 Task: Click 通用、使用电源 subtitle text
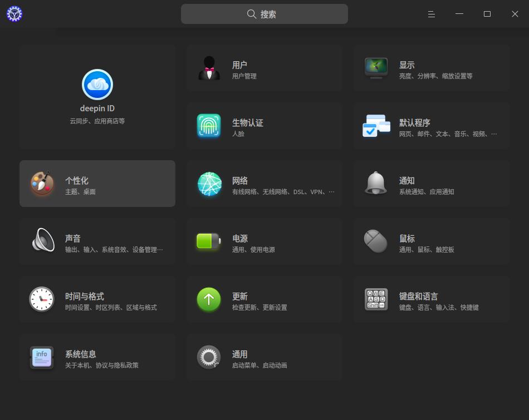click(253, 250)
